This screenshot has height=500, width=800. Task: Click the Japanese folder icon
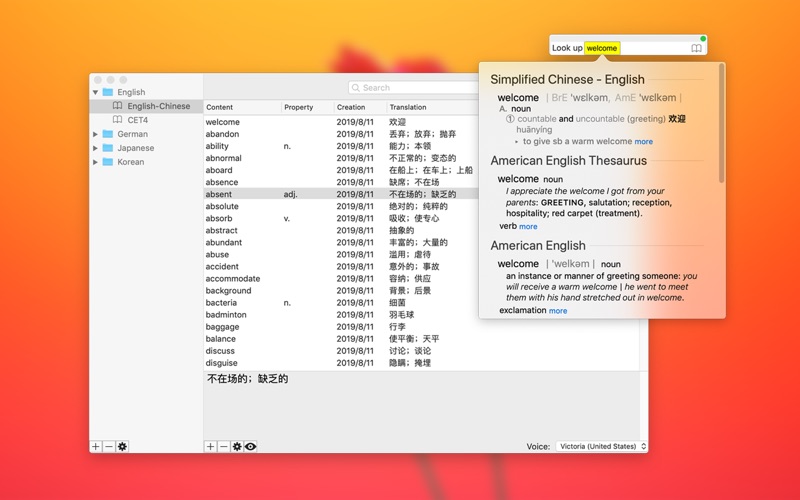click(x=108, y=147)
